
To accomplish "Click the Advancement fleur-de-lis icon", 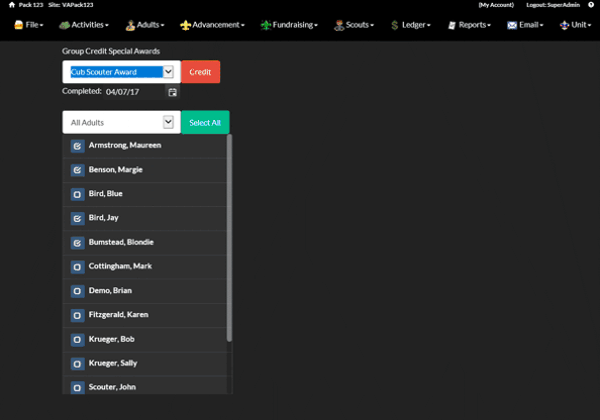I will click(x=185, y=25).
